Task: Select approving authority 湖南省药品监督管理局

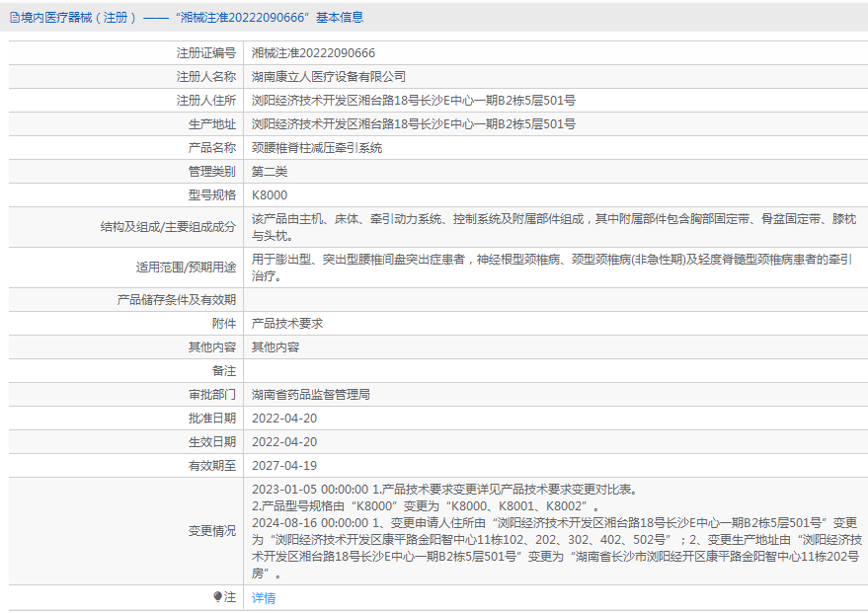Action: (x=311, y=395)
